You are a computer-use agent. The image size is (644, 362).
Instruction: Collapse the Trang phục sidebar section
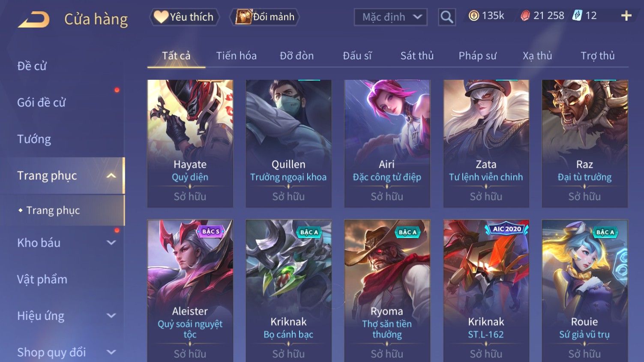(x=111, y=175)
